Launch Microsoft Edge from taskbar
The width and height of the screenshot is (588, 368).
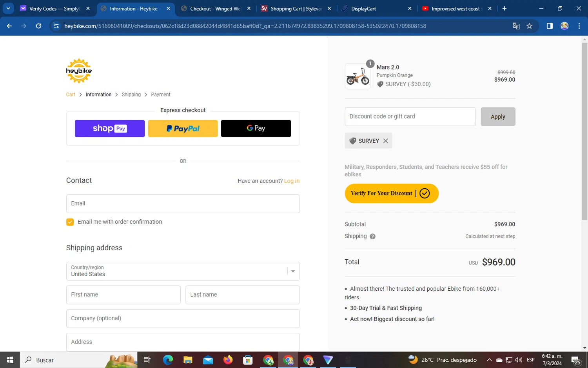coord(168,360)
